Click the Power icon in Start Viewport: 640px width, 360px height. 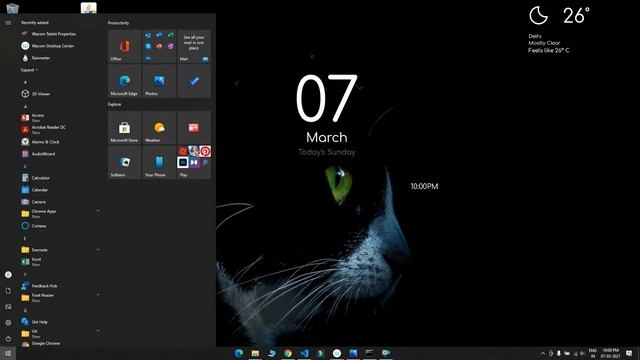click(x=8, y=339)
